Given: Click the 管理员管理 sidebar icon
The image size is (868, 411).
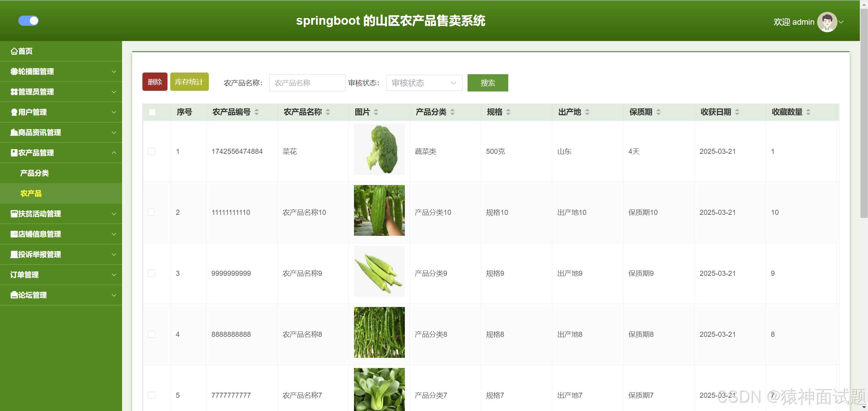Looking at the screenshot, I should tap(14, 92).
